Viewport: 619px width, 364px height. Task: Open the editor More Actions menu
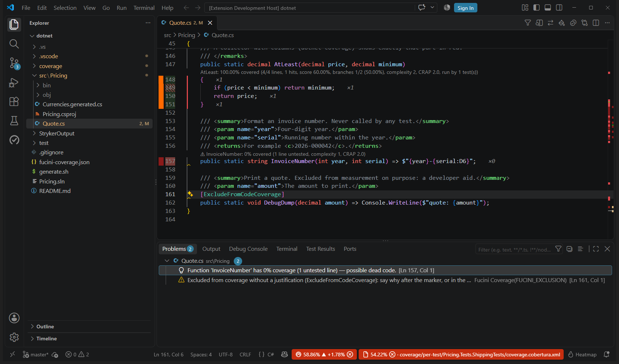607,23
